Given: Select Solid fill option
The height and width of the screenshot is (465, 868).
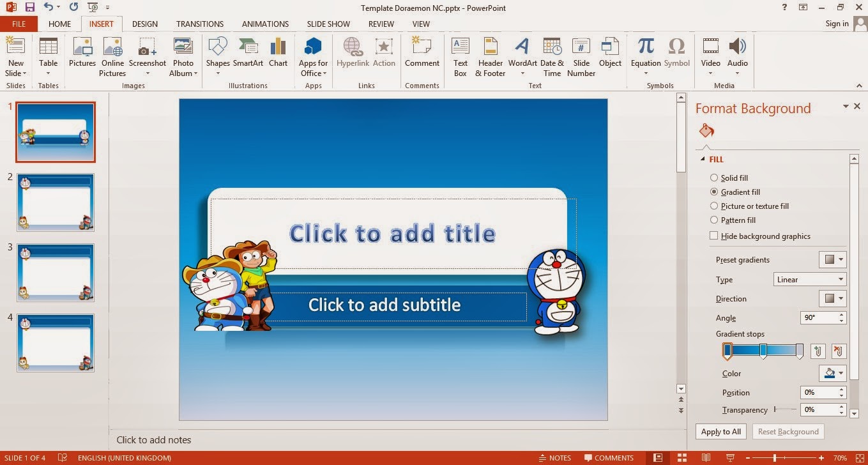Looking at the screenshot, I should click(714, 178).
